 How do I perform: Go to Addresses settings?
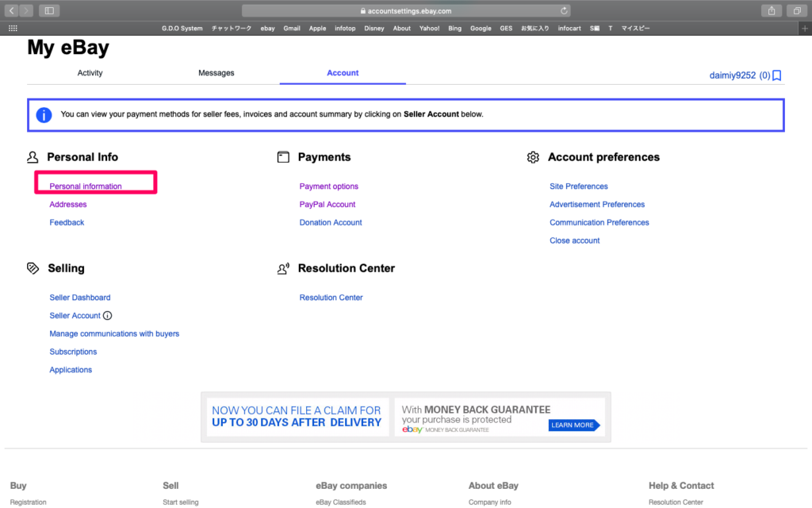click(x=68, y=205)
